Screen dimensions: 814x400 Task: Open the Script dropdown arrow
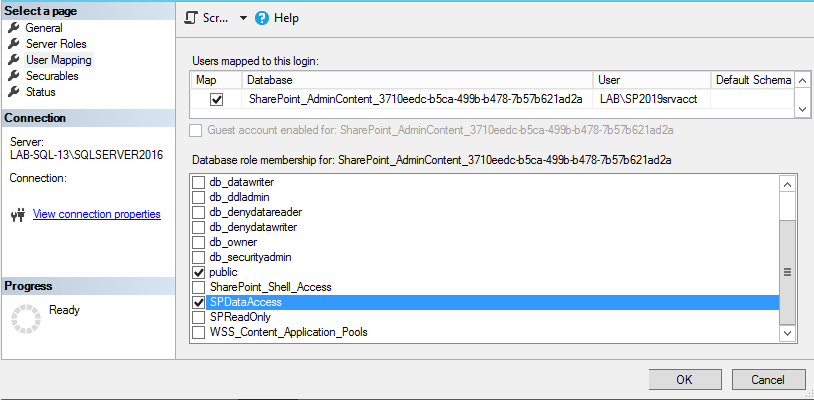pos(243,18)
